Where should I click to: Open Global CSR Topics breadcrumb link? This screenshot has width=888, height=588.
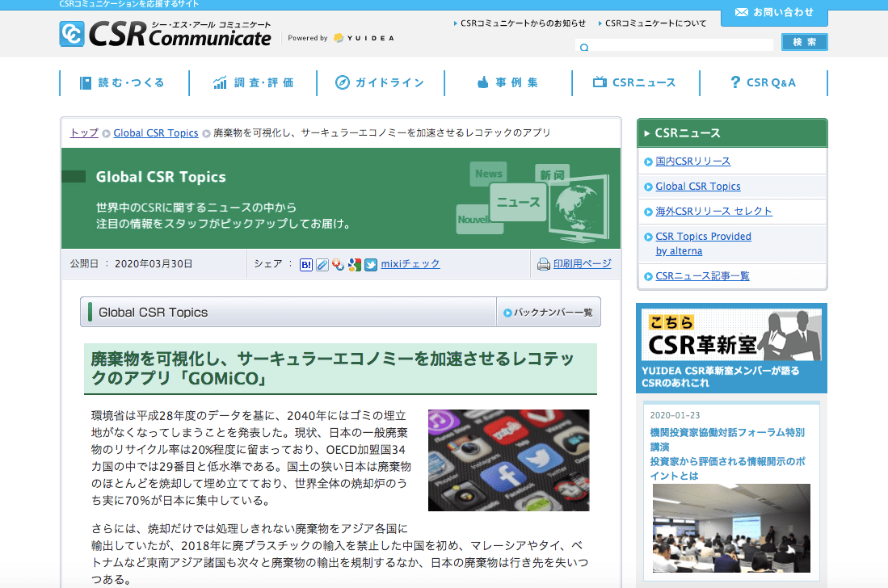156,133
